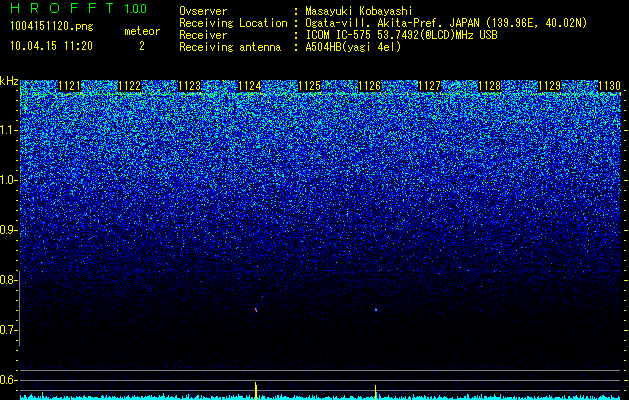Click the 'Receiving Location' label
This screenshot has height=400, width=629.
[x=233, y=23]
